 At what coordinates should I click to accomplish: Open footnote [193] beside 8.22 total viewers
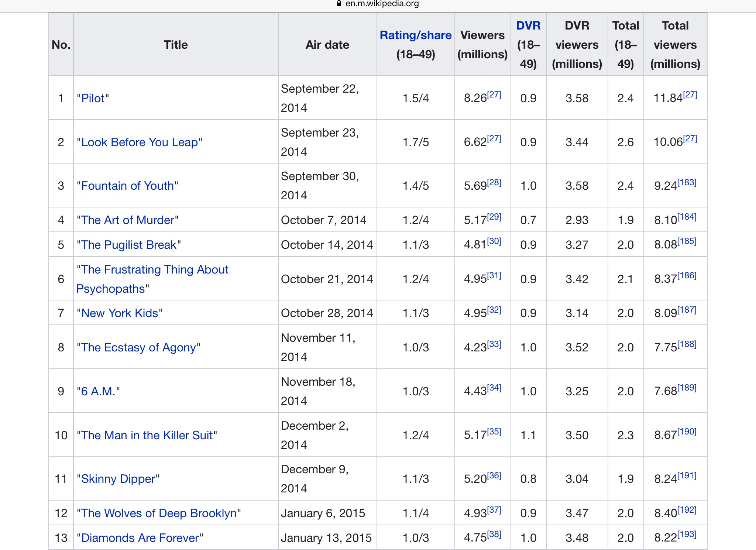pyautogui.click(x=687, y=534)
